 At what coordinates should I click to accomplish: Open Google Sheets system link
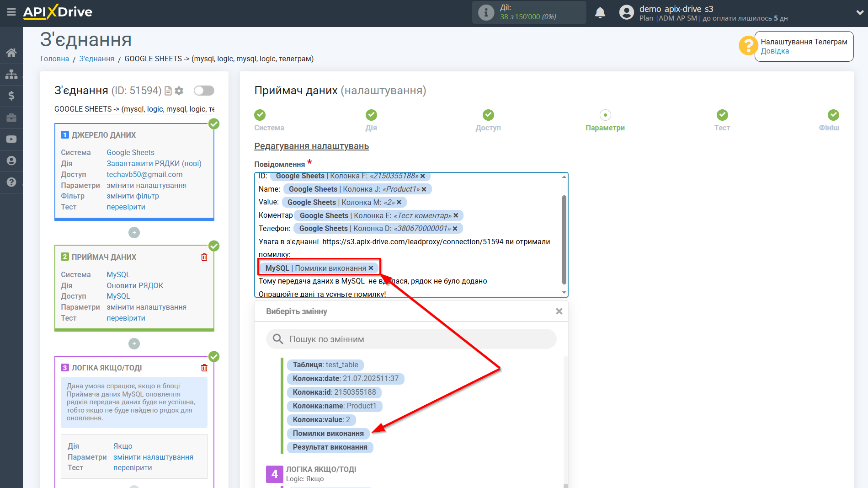(131, 152)
